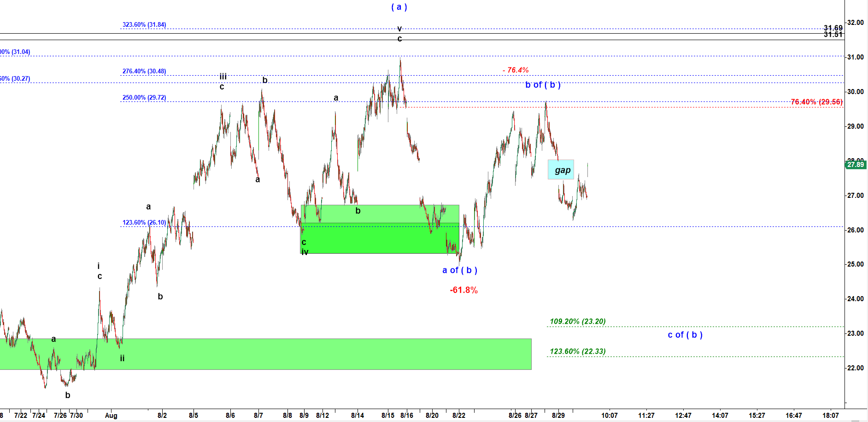Select the 27.89 current price tag

855,165
